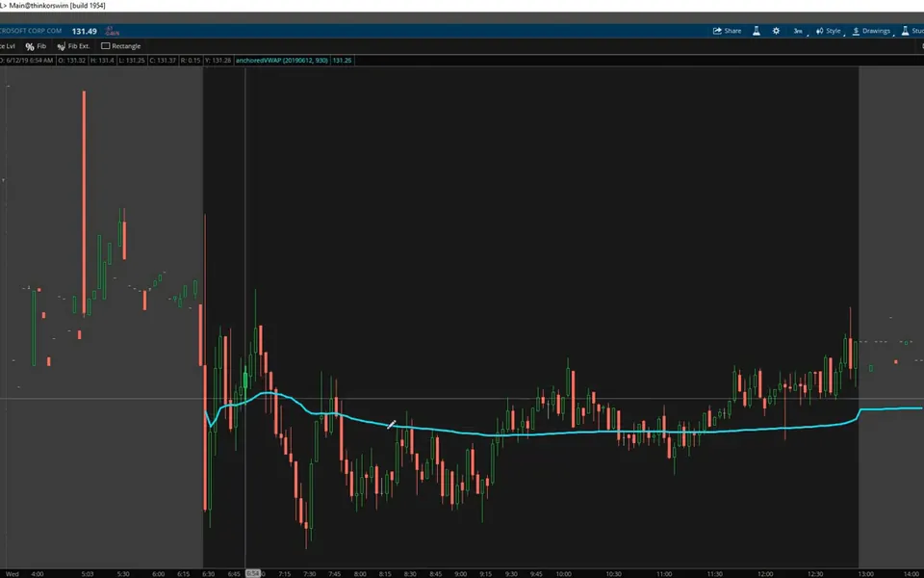924x578 pixels.
Task: Click the MICROSOFT CORP COM symbol description
Action: tap(31, 31)
